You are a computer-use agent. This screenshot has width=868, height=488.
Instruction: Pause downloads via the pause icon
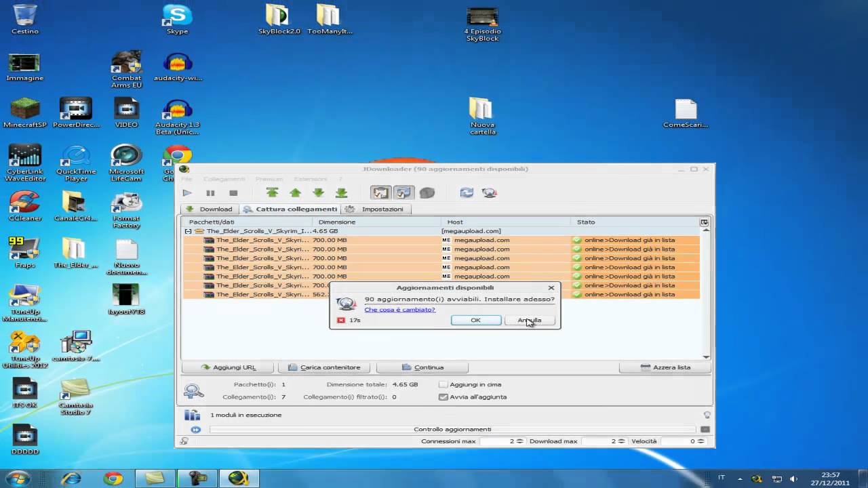[x=210, y=193]
